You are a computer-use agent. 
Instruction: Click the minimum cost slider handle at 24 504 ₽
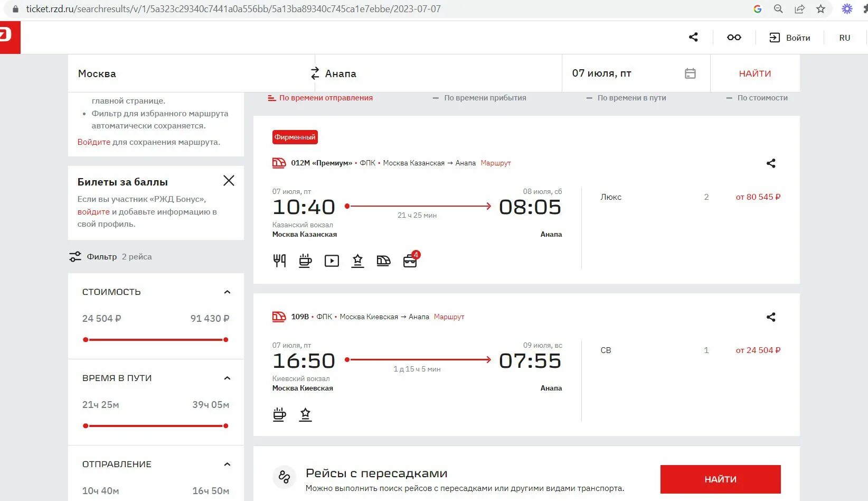(86, 340)
